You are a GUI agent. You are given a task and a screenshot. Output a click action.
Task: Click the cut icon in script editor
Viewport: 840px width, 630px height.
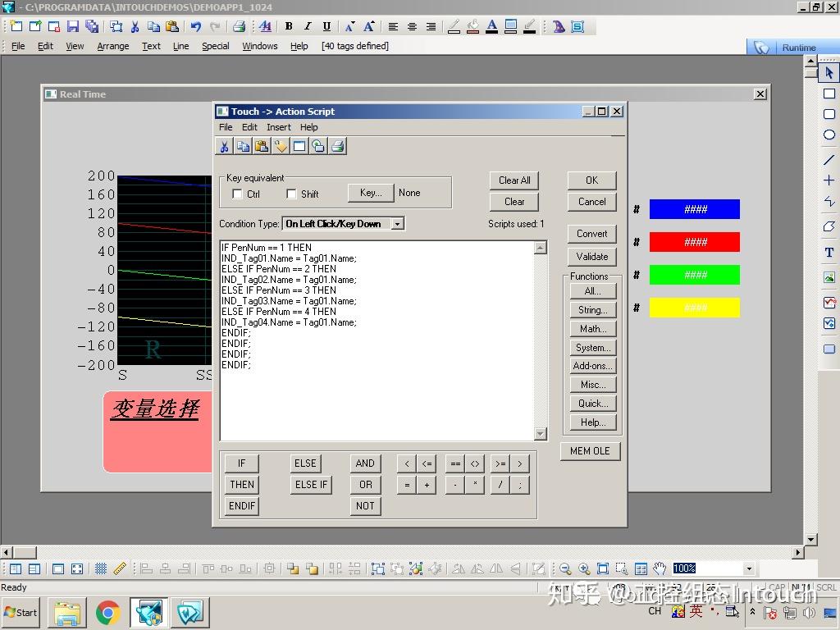[x=223, y=146]
